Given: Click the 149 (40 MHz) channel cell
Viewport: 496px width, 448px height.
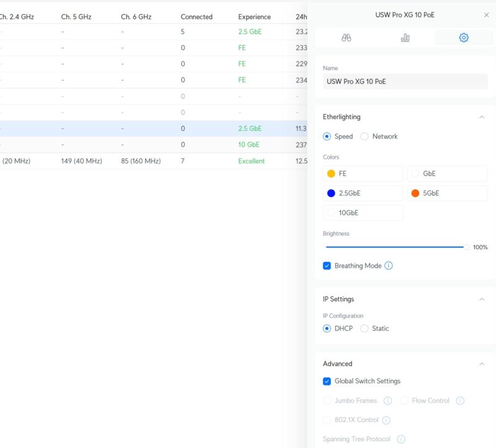Looking at the screenshot, I should click(81, 161).
